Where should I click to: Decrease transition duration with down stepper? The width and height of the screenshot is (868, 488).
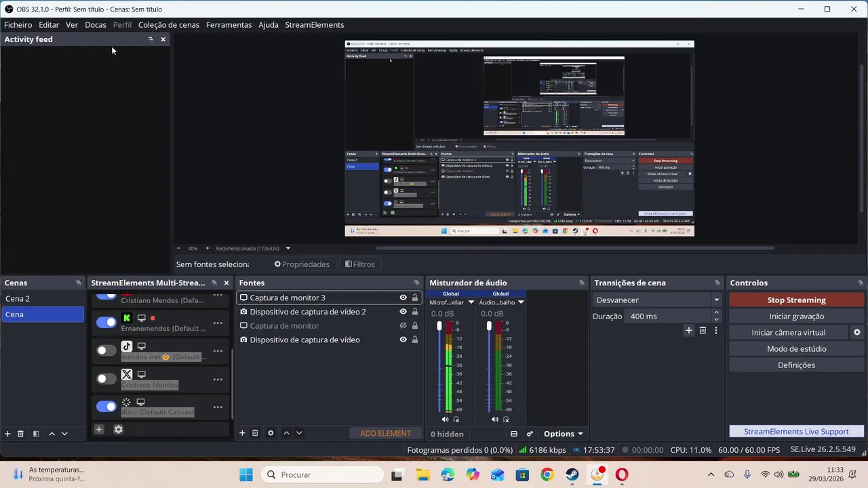click(716, 319)
